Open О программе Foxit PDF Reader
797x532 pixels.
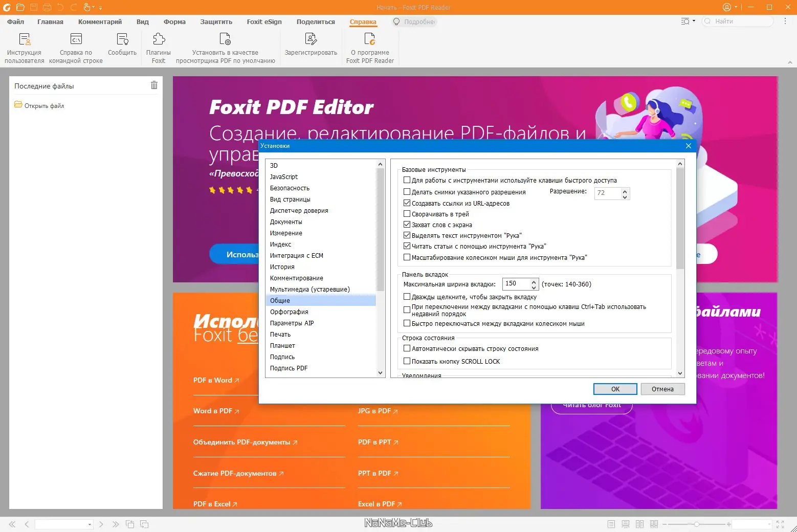pyautogui.click(x=370, y=48)
